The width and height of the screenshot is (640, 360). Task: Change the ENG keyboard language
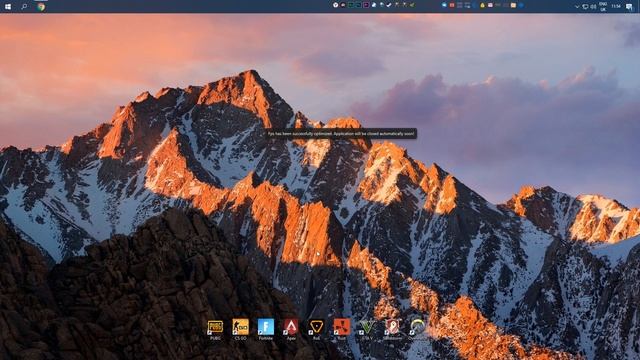pyautogui.click(x=603, y=7)
